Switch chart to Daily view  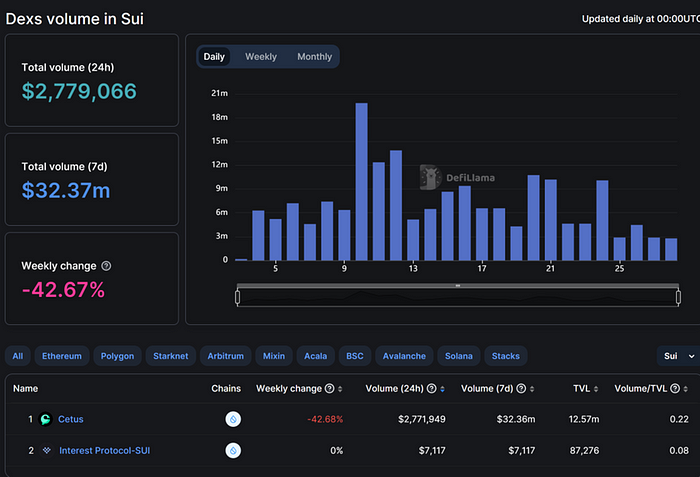point(214,57)
